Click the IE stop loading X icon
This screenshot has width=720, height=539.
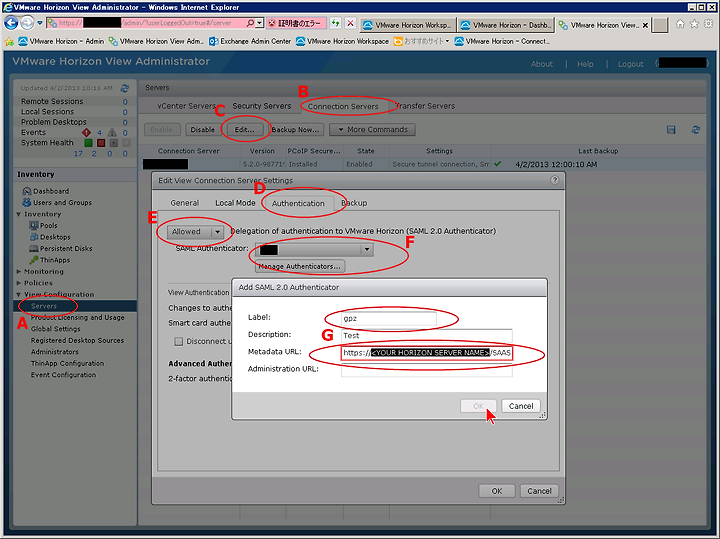click(x=350, y=23)
